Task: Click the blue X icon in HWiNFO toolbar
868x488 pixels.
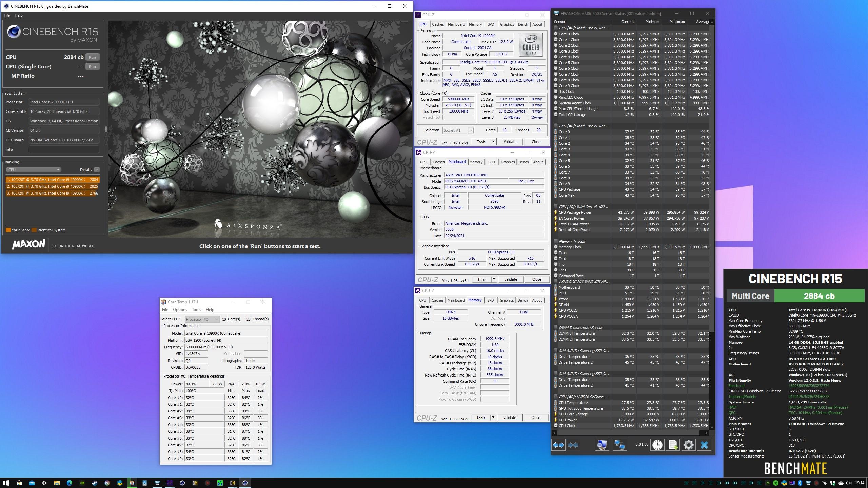Action: (x=704, y=445)
